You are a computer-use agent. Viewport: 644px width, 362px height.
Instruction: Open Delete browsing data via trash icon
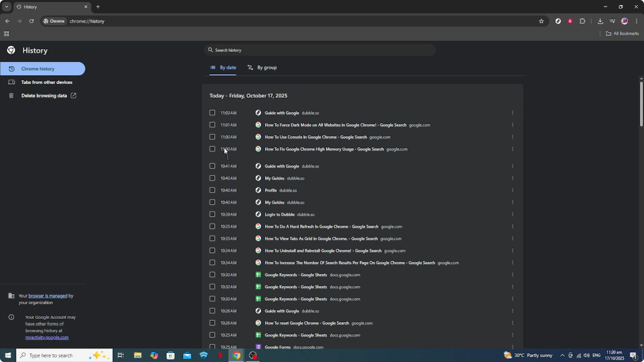pos(12,95)
